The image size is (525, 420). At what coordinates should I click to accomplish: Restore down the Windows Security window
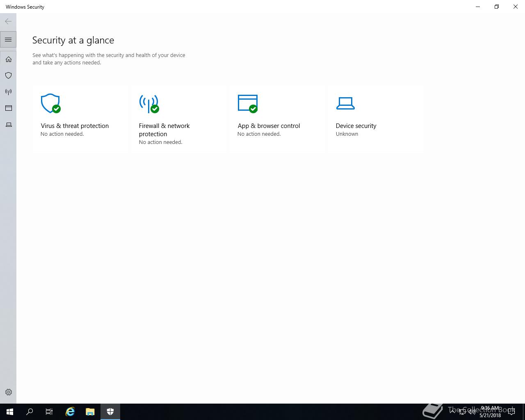497,7
